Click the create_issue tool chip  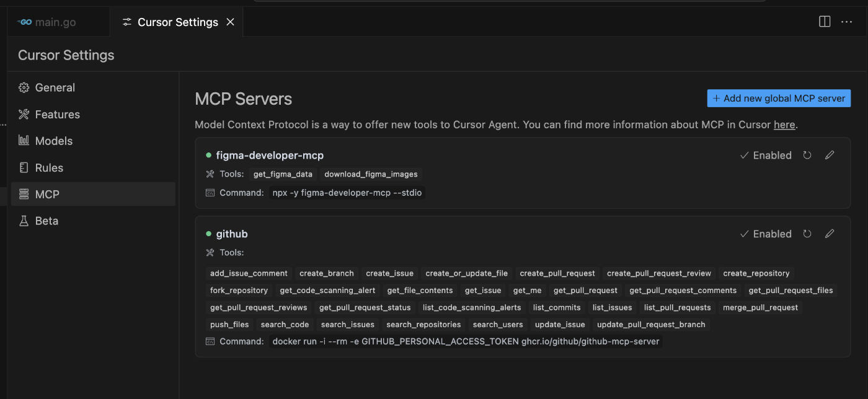tap(389, 273)
